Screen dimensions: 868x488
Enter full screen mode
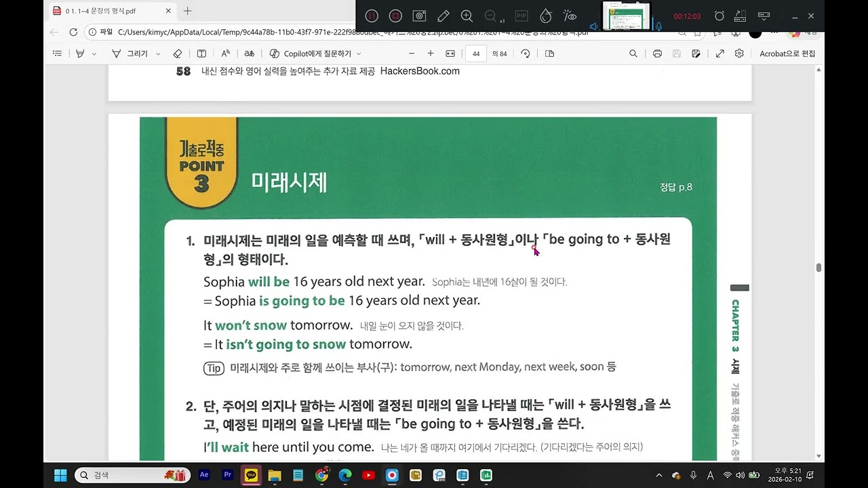720,54
